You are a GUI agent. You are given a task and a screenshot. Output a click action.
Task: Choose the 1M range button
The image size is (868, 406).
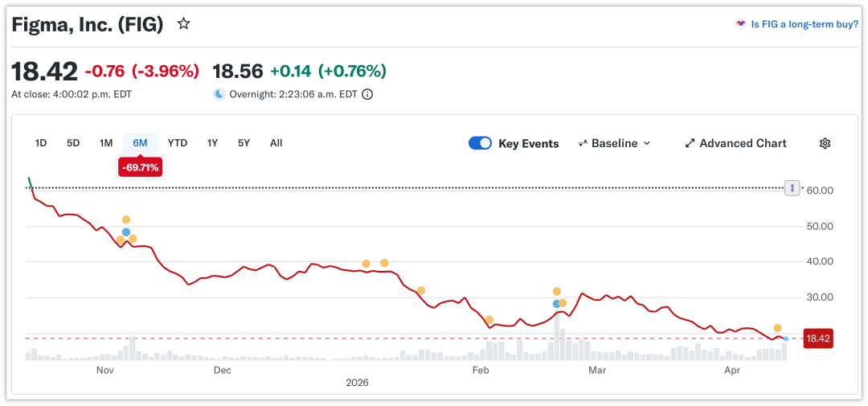[x=105, y=143]
